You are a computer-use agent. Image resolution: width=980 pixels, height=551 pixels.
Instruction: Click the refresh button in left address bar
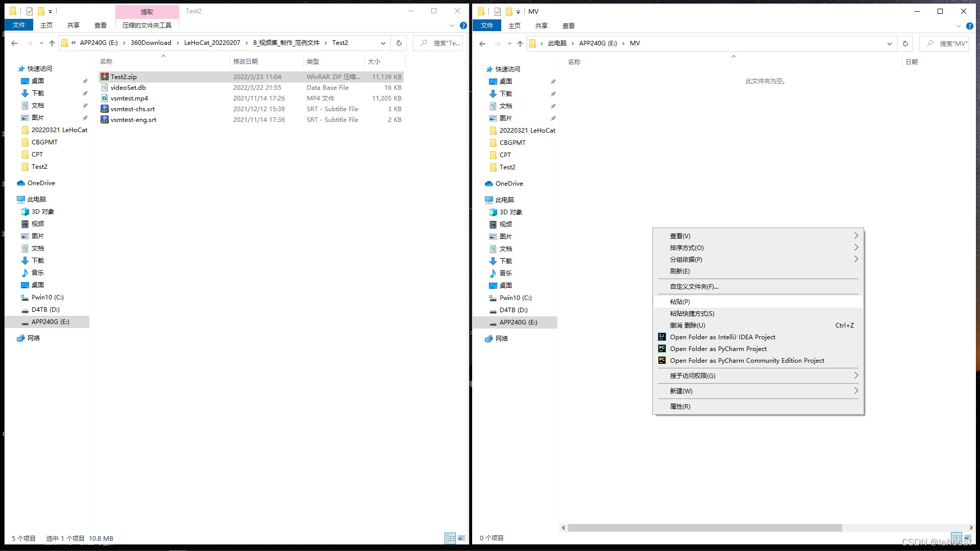[x=399, y=43]
